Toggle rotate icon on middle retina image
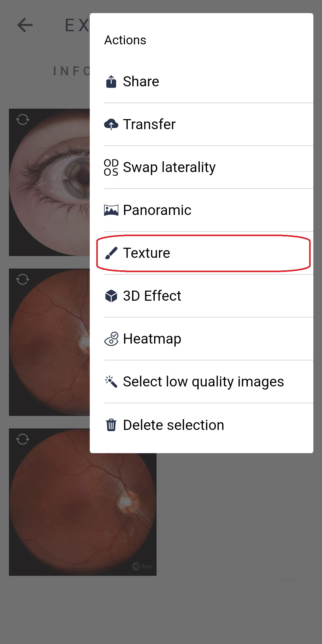Viewport: 322px width, 644px height. [23, 279]
